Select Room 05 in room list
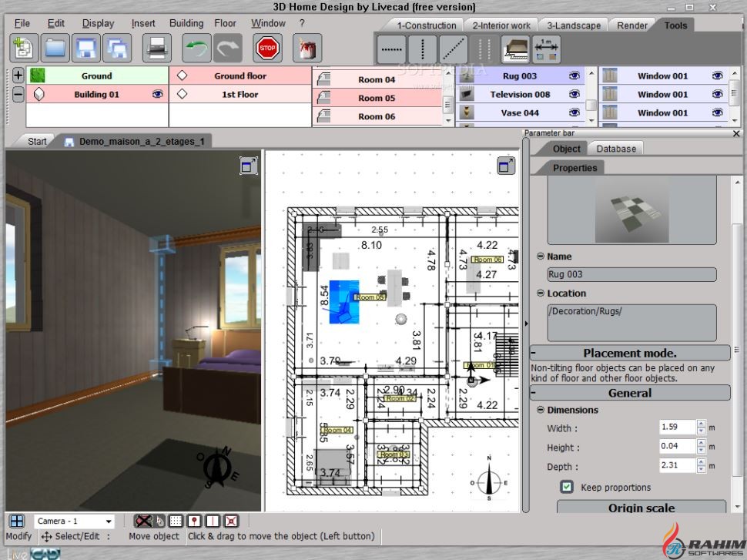This screenshot has height=560, width=747. (x=377, y=98)
